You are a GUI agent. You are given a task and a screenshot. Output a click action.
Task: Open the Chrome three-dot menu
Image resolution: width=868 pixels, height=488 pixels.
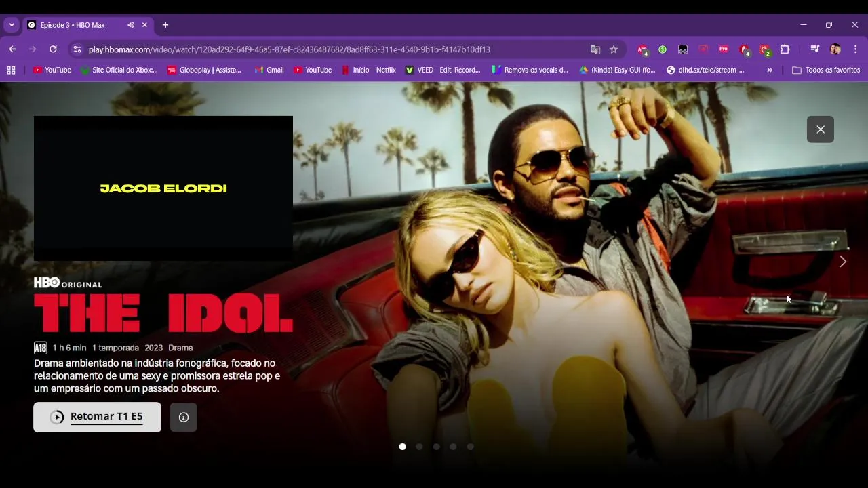tap(856, 49)
